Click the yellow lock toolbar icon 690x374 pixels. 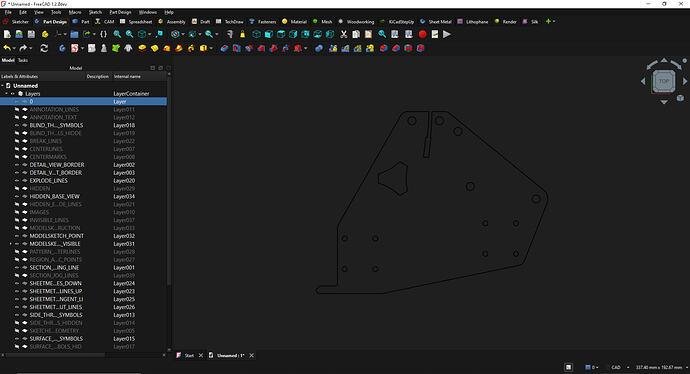point(242,34)
